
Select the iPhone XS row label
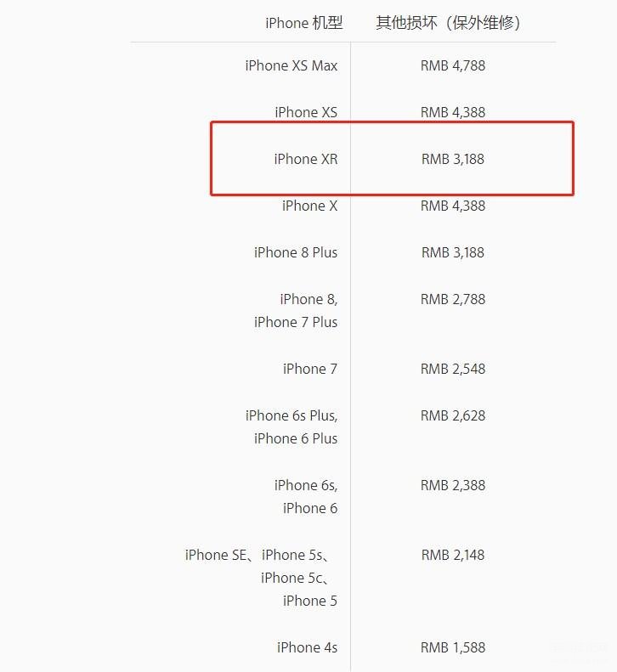click(306, 112)
